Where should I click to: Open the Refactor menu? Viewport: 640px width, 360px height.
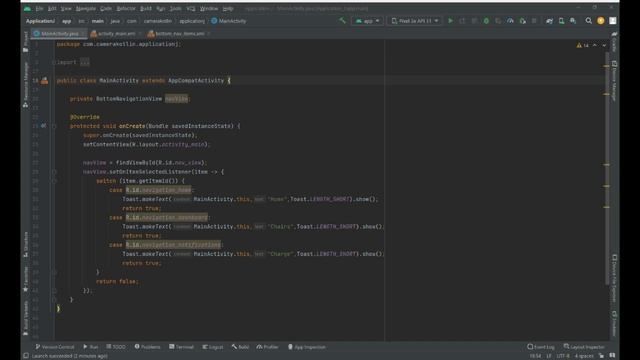click(126, 8)
